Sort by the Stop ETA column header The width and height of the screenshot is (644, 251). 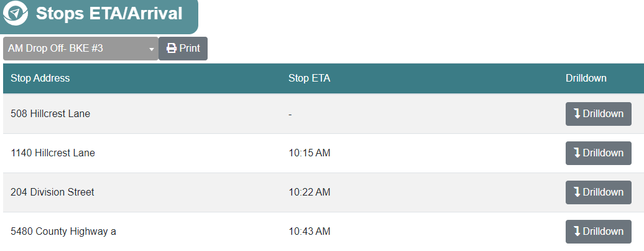coord(310,78)
